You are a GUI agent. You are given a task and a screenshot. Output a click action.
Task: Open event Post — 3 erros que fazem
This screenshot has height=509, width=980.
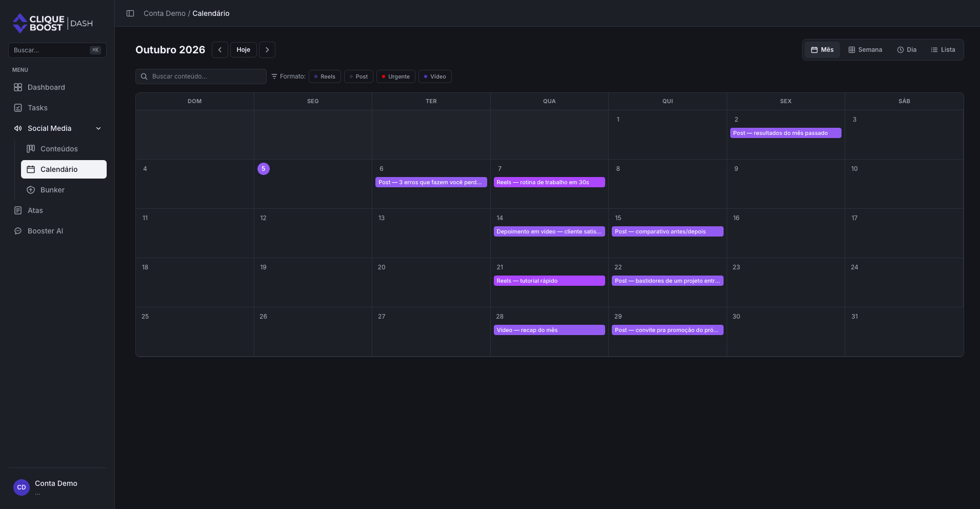coord(431,182)
